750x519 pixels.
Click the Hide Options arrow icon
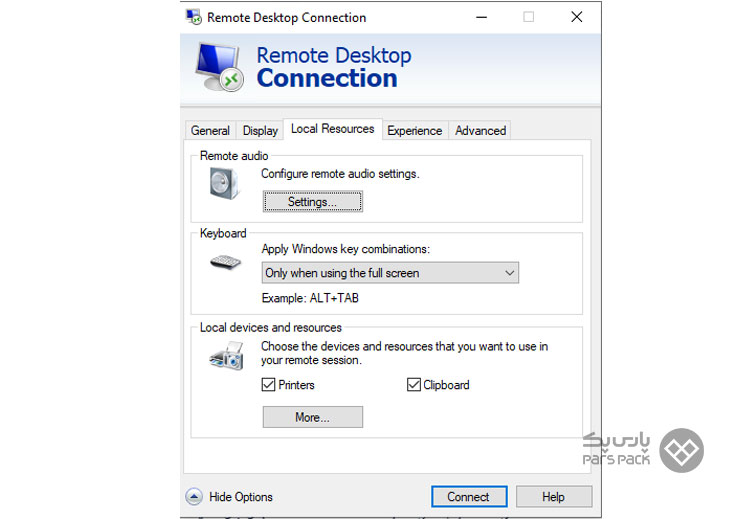click(194, 497)
